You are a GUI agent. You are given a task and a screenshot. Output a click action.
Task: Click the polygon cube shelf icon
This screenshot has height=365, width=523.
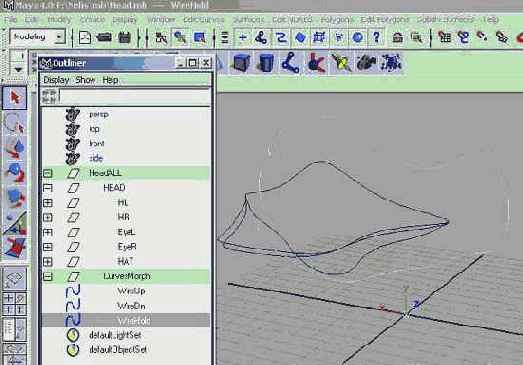tap(242, 62)
